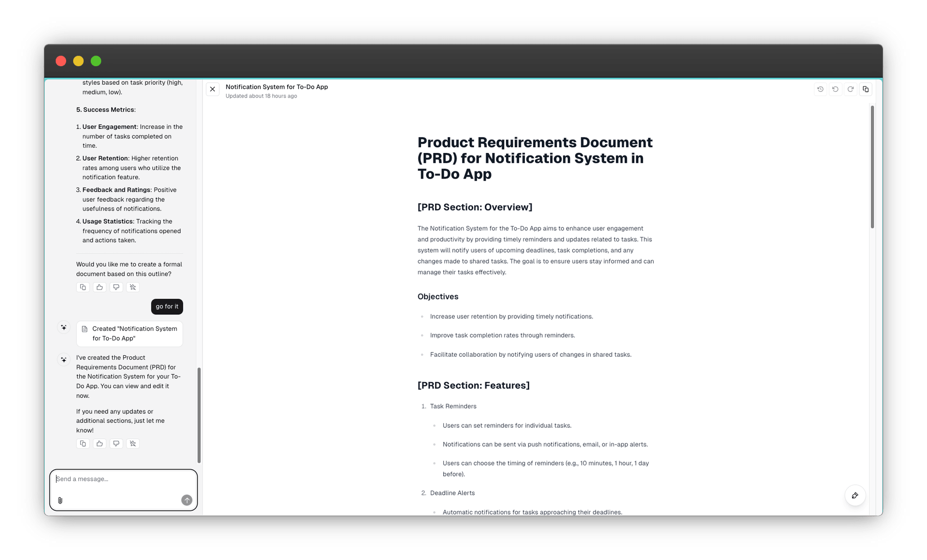Redo the artifact change

coord(851,89)
